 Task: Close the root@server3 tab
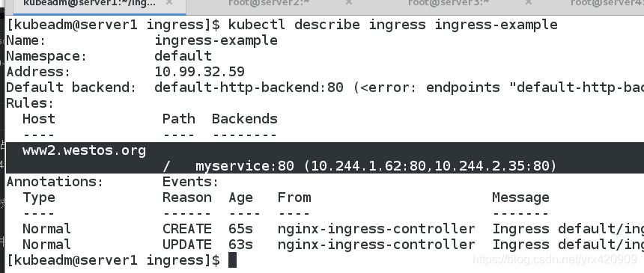[529, 2]
